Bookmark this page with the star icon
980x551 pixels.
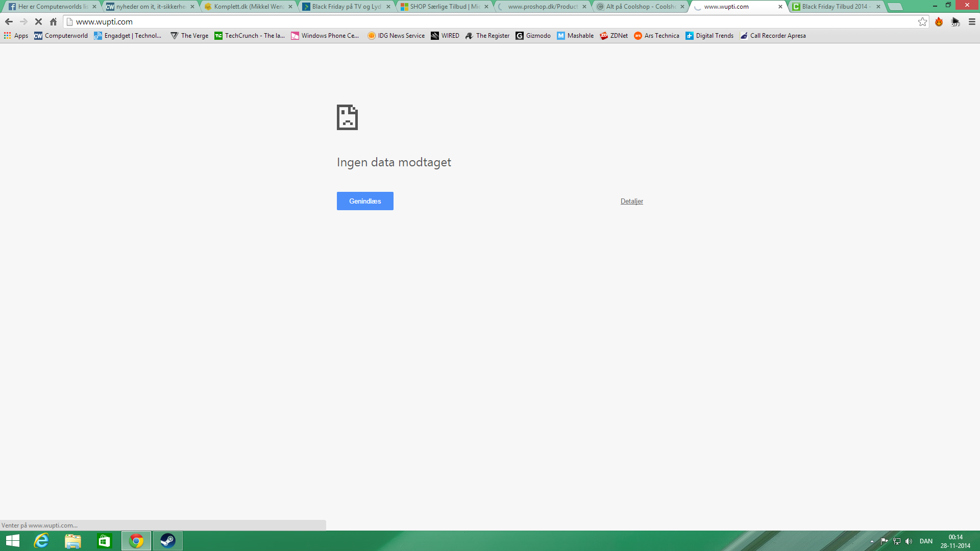click(x=922, y=21)
